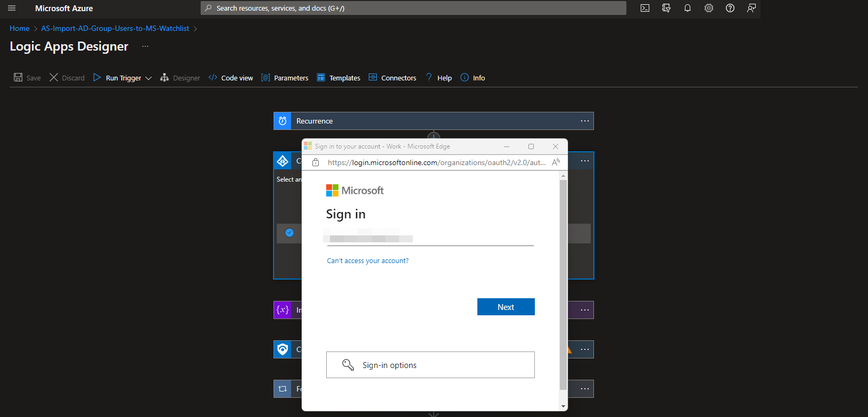
Task: Open AS-Import-AD-Group-Users-to-MS-Watchlist breadcrumb
Action: (115, 28)
